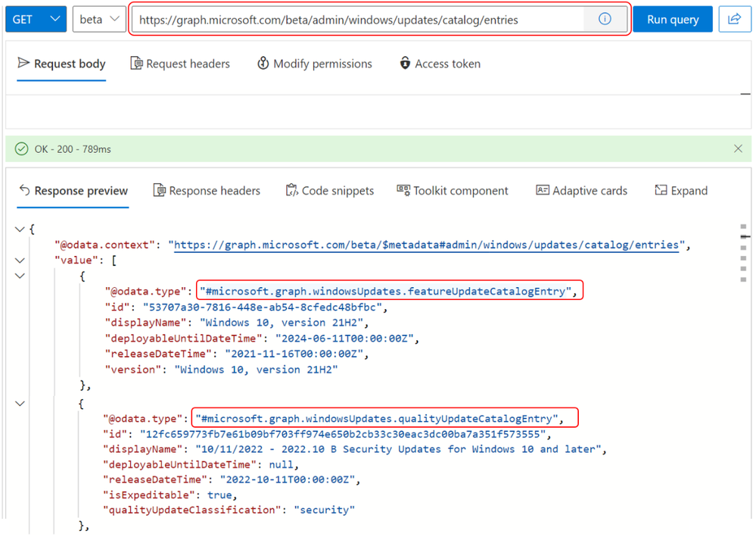Click the releaseDateTime value 2021-11-16T00:00:00Z
This screenshot has height=540, width=756.
coord(294,354)
